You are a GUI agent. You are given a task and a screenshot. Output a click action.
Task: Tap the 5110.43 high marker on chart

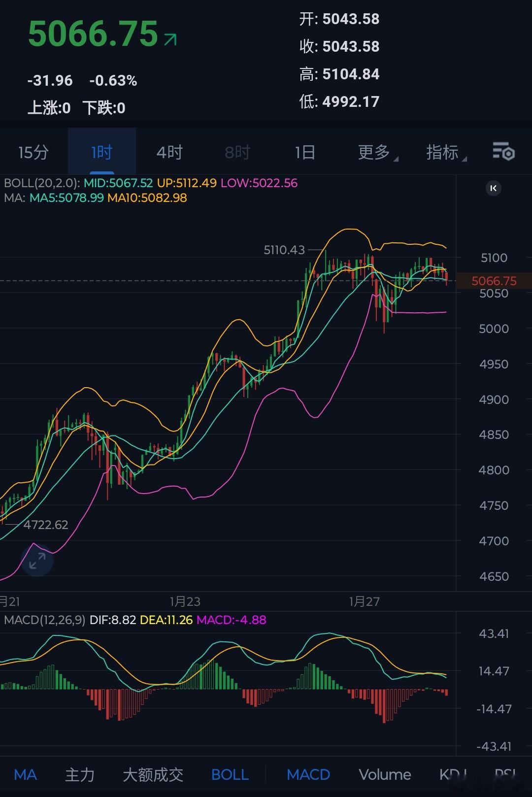[x=284, y=250]
